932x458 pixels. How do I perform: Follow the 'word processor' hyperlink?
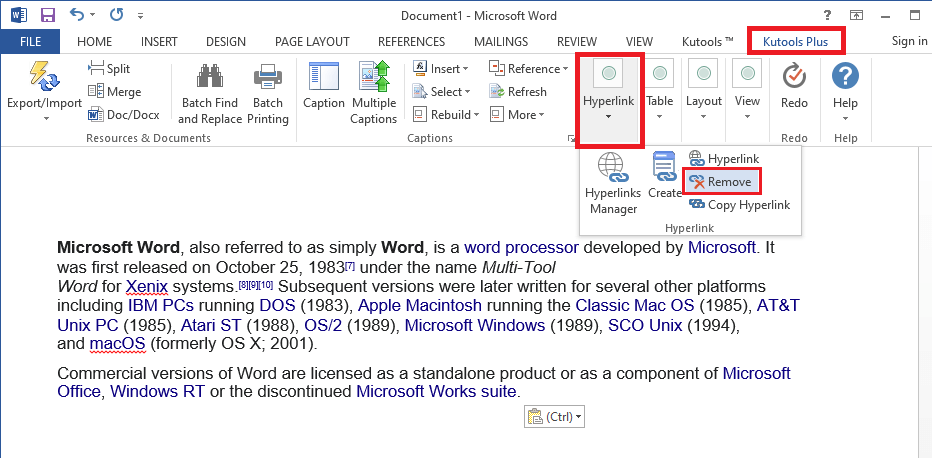521,247
